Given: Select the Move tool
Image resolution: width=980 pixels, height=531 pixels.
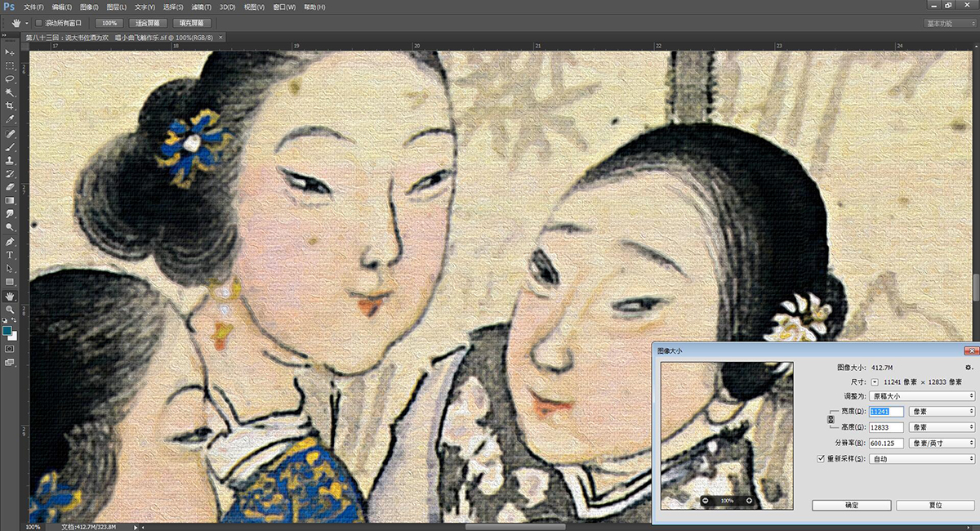Looking at the screenshot, I should [x=10, y=52].
